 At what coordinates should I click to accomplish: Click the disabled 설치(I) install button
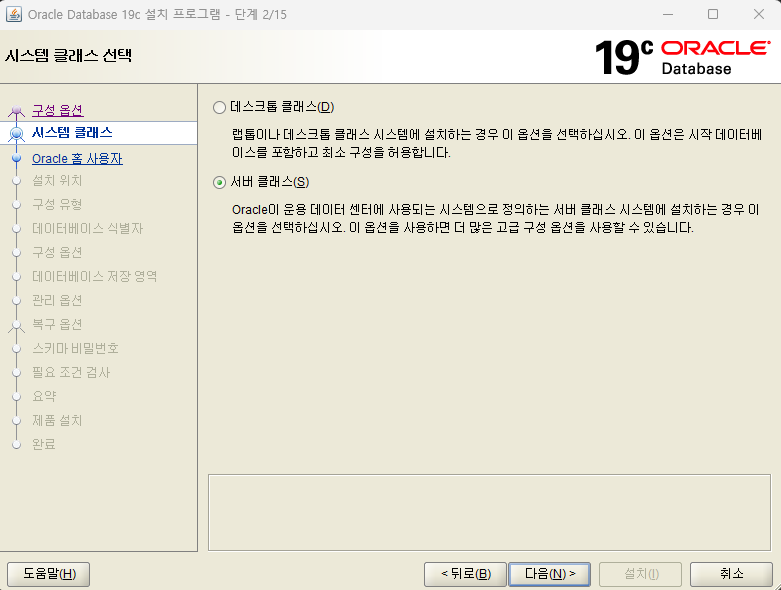641,574
